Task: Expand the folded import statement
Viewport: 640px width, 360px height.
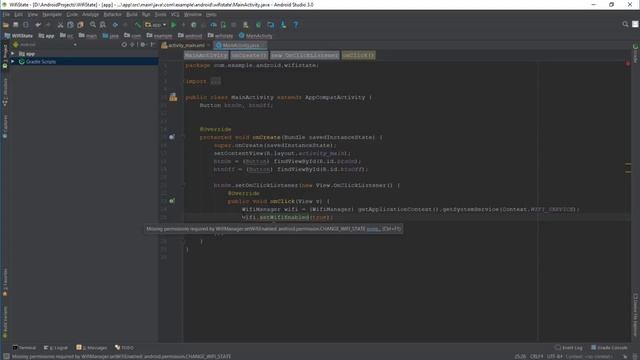Action: (x=216, y=81)
